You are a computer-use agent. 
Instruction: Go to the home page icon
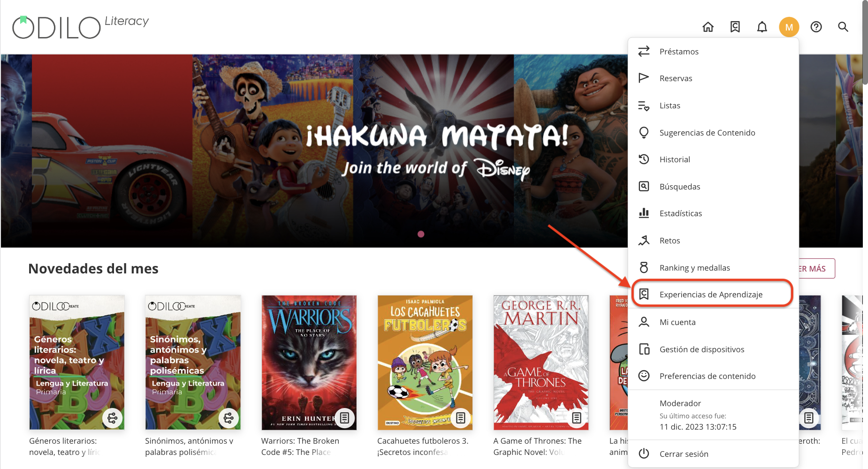tap(708, 27)
